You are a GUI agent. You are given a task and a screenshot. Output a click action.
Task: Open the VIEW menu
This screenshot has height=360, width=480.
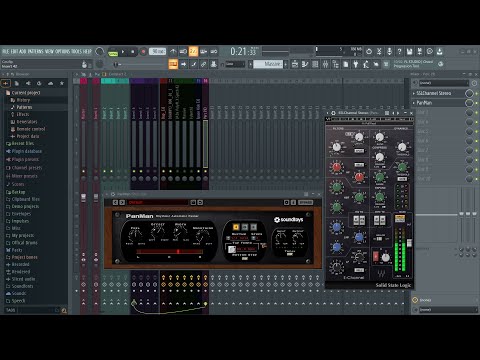49,51
